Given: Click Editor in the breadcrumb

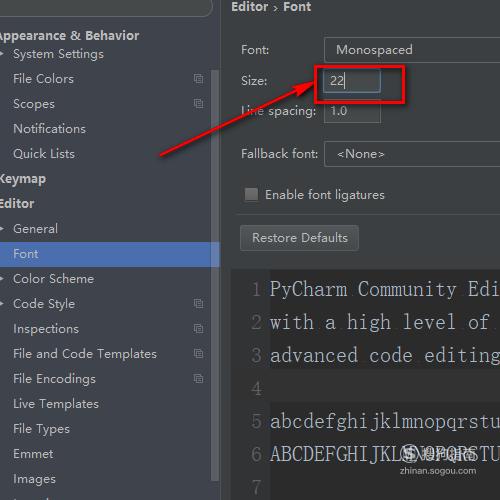Looking at the screenshot, I should (x=250, y=7).
